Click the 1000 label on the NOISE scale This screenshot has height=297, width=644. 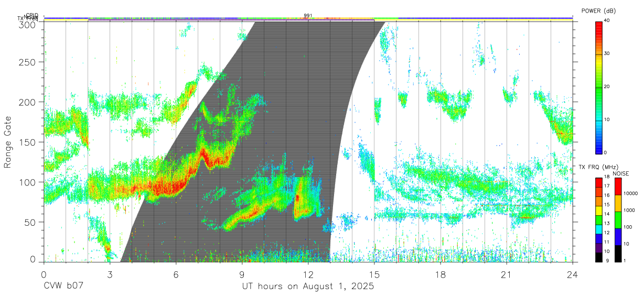pos(630,210)
